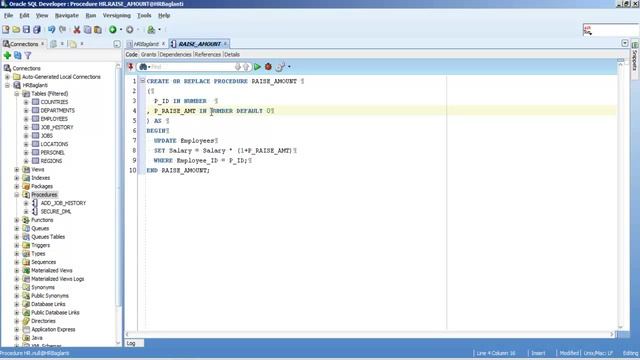Open the Edit menu
Viewport: 640px width, 360px height.
click(x=24, y=16)
